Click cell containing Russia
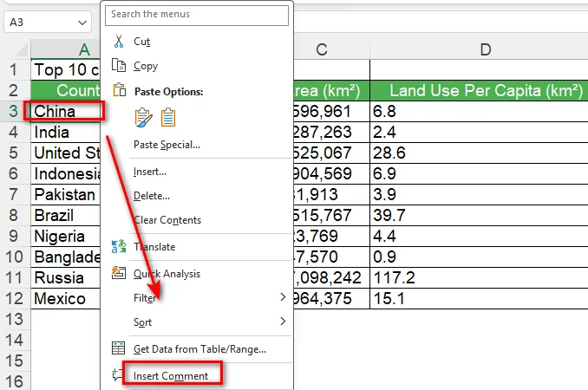The image size is (588, 390). click(x=66, y=277)
